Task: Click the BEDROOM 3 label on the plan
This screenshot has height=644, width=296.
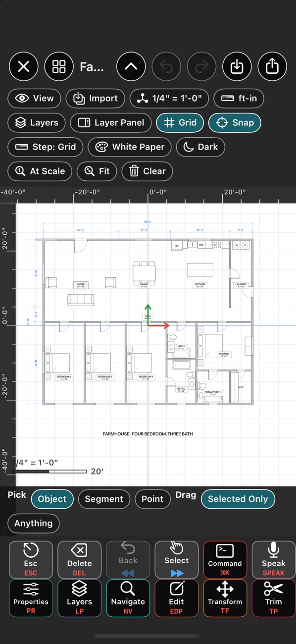Action: (105, 377)
